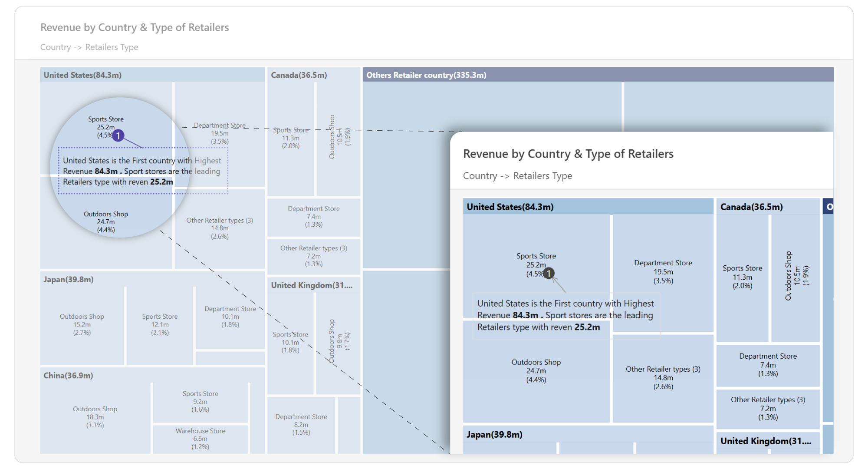Viewport: 868px width, 469px height.
Task: Click Canada Department Store 7.4m tile
Action: tap(314, 217)
